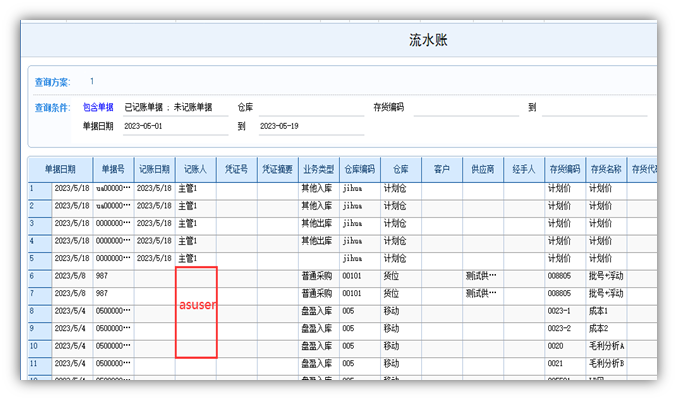Click the 存货名称 column header

606,169
